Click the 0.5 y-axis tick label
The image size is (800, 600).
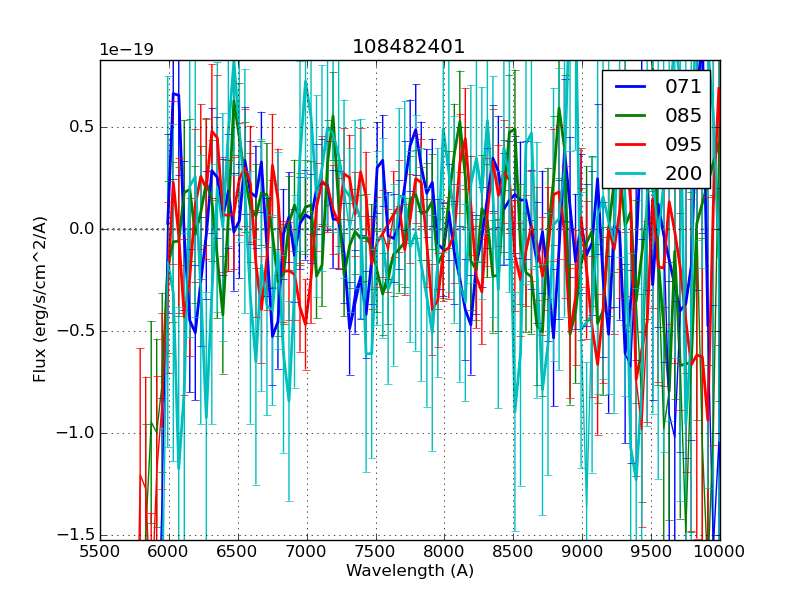pos(81,127)
